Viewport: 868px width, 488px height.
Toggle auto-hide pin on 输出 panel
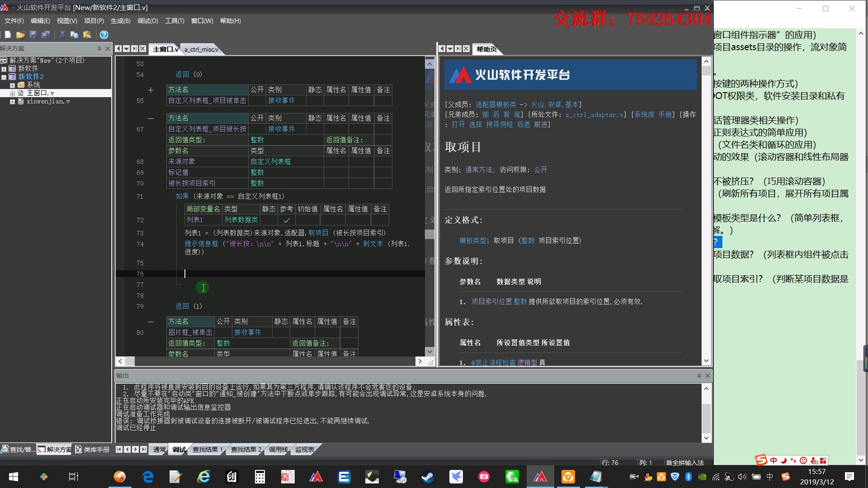click(699, 375)
